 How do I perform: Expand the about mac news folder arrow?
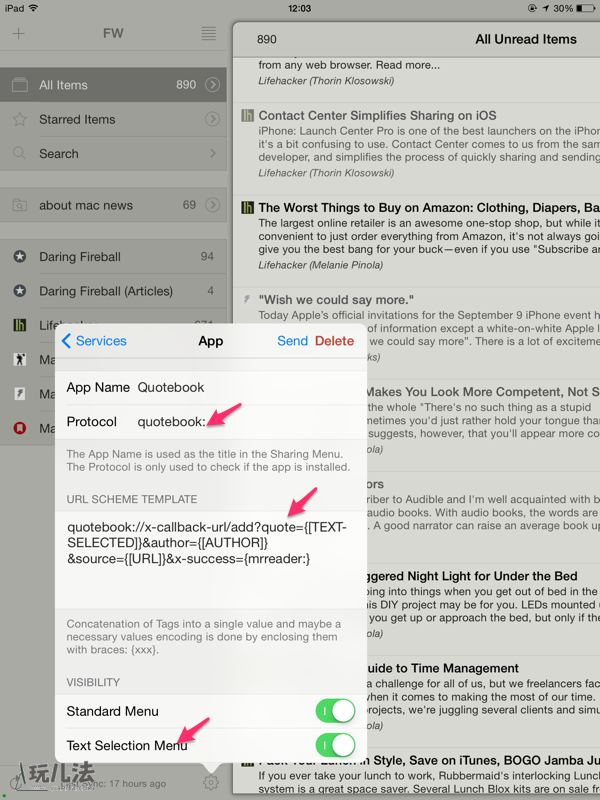click(212, 205)
